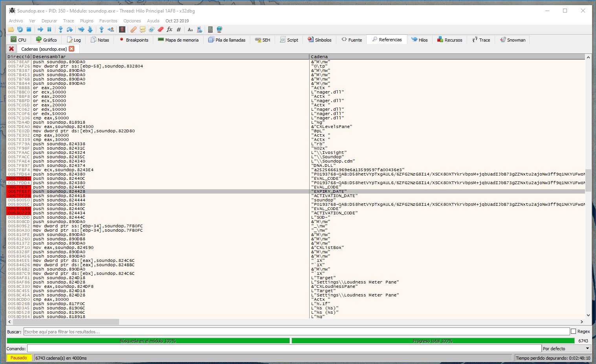Click the step into icon
Screen dimensions: 596x364
pyautogui.click(x=61, y=29)
